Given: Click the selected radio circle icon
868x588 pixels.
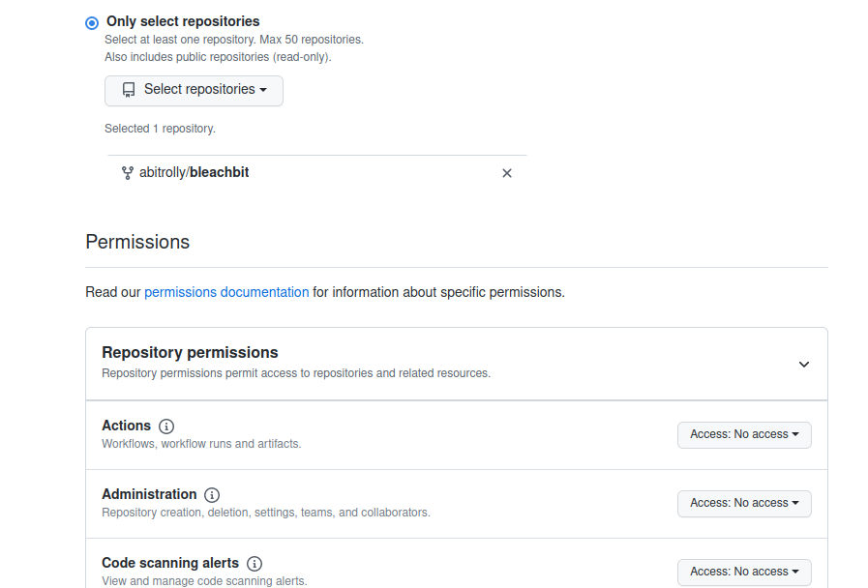Looking at the screenshot, I should pos(91,22).
